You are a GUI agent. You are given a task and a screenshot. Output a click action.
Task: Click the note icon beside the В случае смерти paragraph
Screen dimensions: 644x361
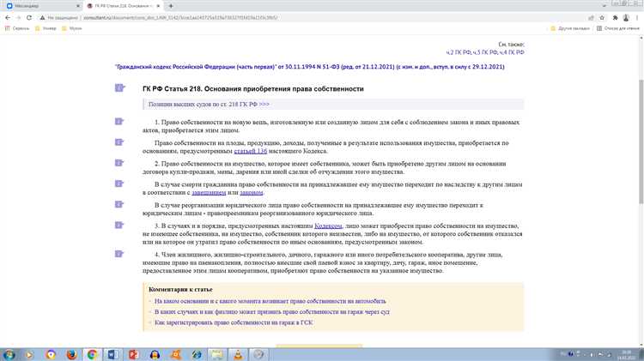click(x=119, y=184)
